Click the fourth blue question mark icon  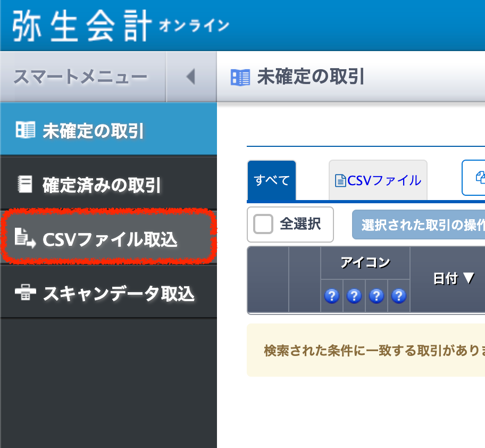click(x=398, y=296)
